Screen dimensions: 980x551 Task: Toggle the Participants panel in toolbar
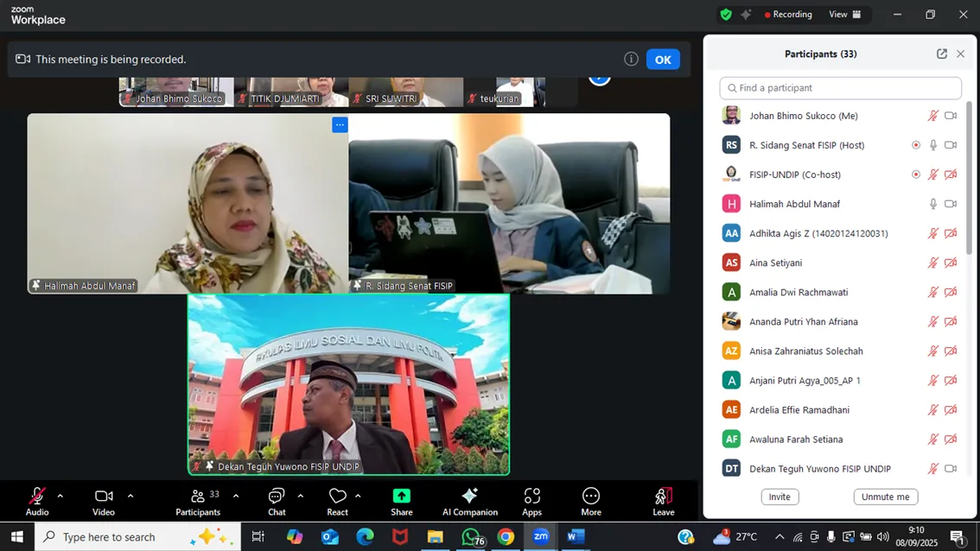(199, 496)
